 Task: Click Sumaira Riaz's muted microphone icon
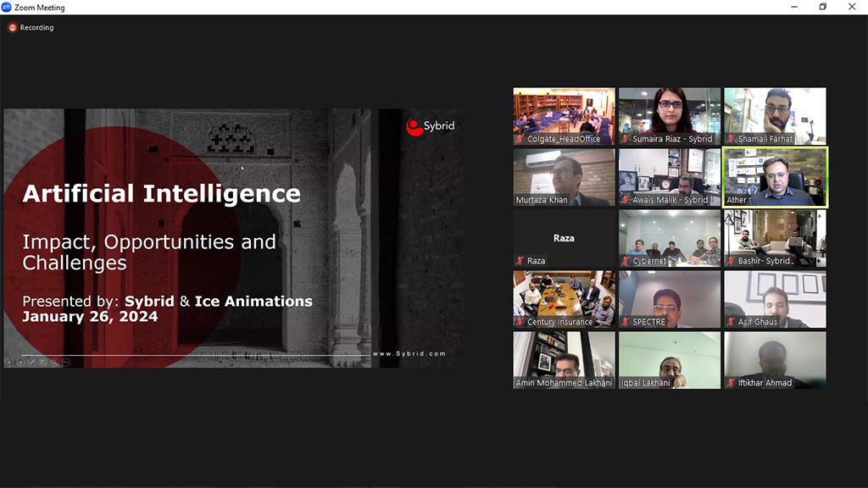point(626,139)
